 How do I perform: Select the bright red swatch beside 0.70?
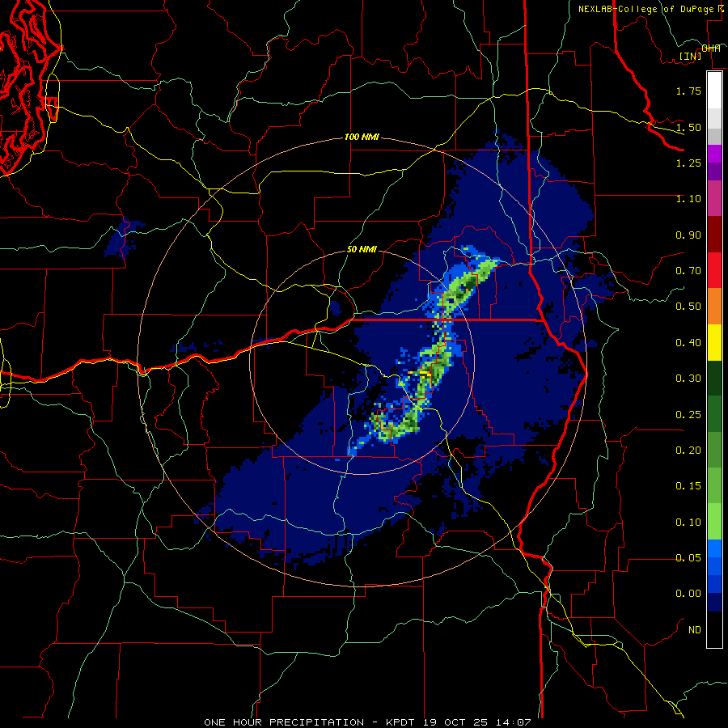pos(714,270)
